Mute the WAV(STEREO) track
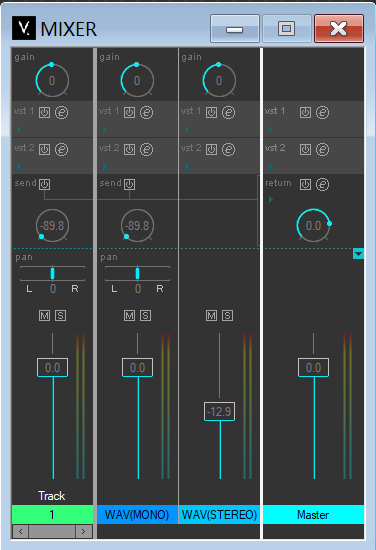This screenshot has height=550, width=376. (x=212, y=316)
